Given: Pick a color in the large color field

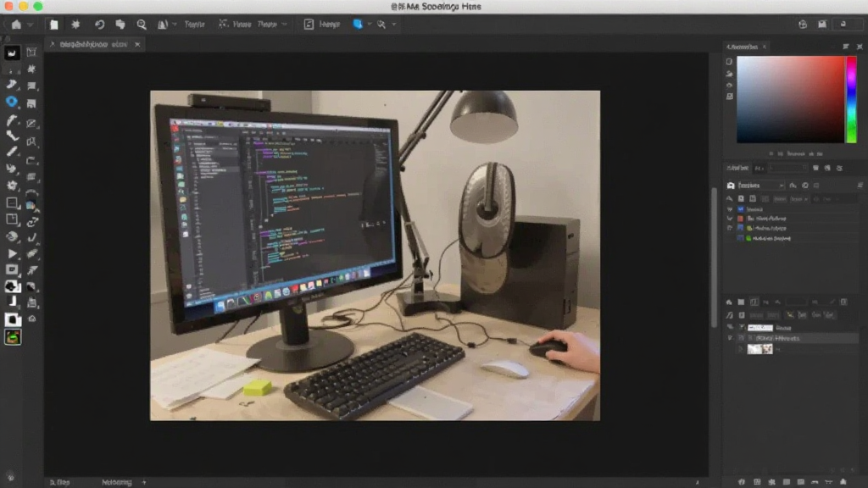Looking at the screenshot, I should point(790,100).
